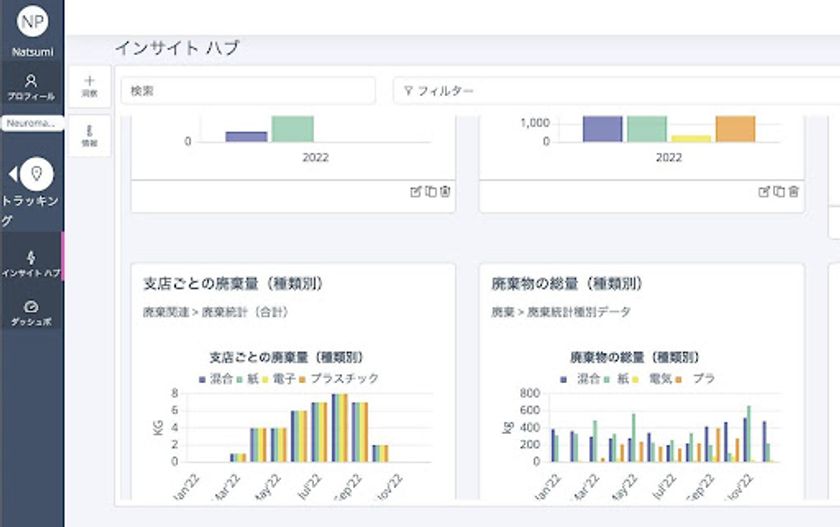
Task: Click the Natsumi user name
Action: coord(33,52)
